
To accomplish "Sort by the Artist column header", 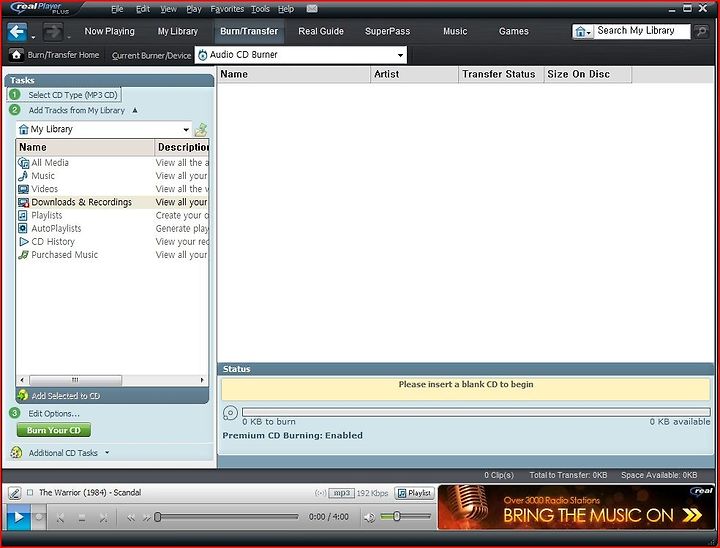I will click(x=415, y=74).
